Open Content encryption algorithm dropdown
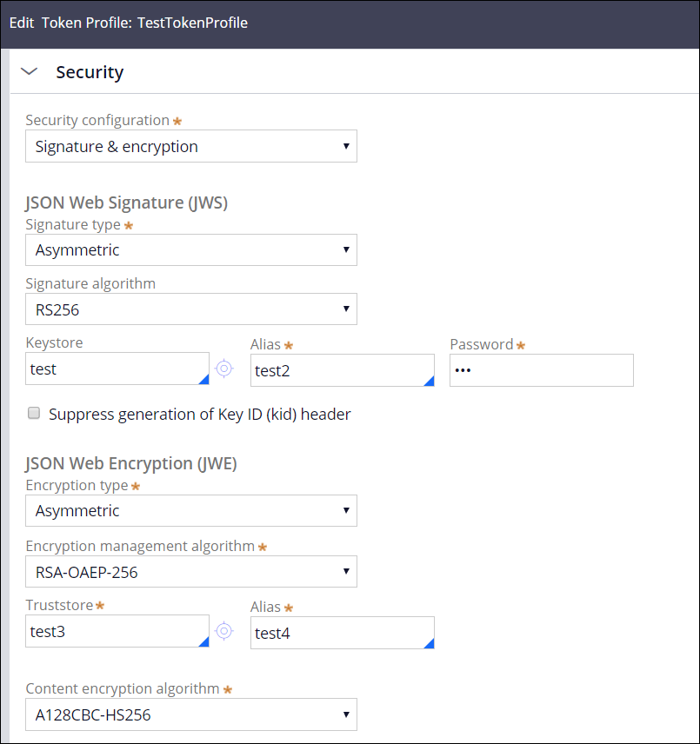 coord(190,715)
